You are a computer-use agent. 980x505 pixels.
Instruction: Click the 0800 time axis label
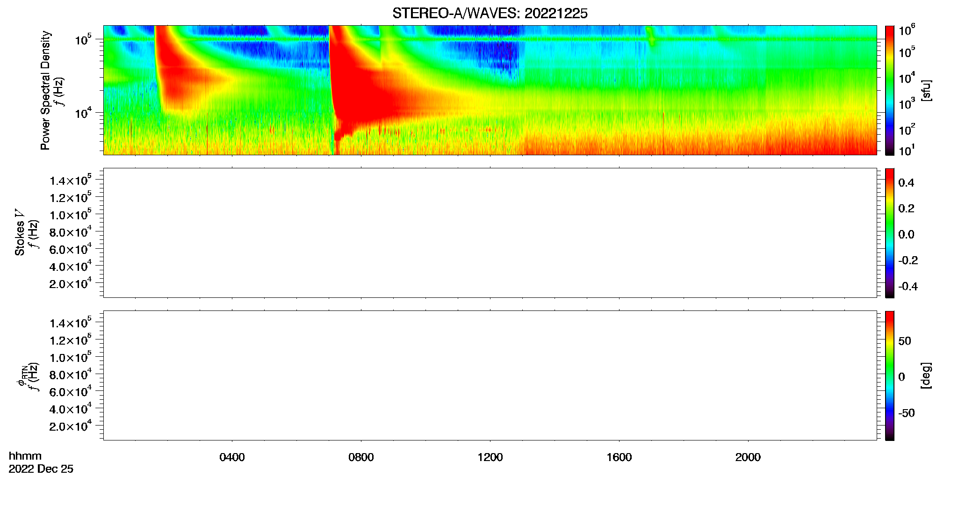361,457
